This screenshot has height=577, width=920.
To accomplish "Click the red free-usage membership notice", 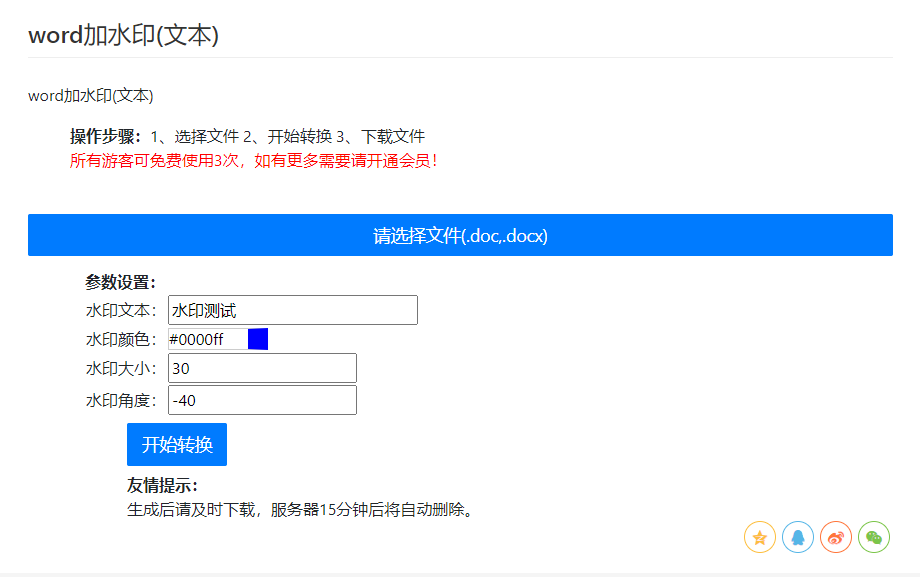I will pos(254,160).
